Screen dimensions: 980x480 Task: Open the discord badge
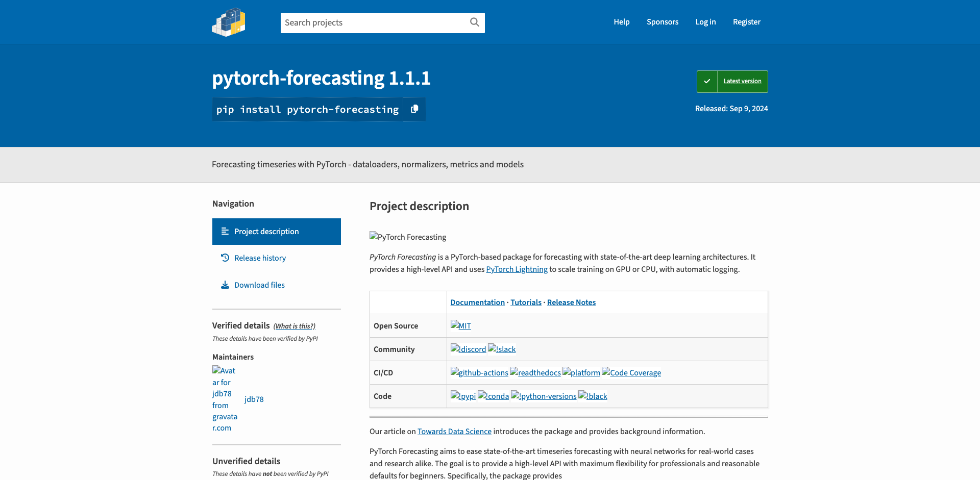(x=468, y=349)
